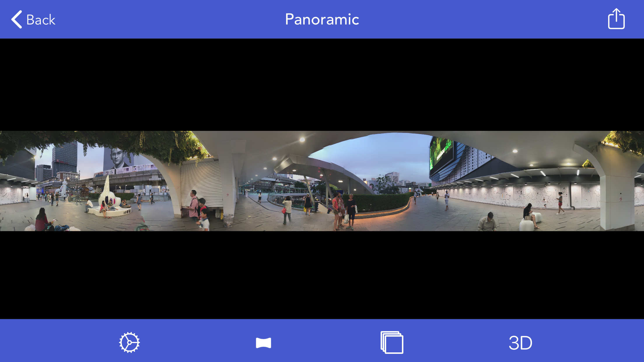Viewport: 644px width, 362px height.
Task: Tap the Panoramic title text
Action: (x=322, y=20)
